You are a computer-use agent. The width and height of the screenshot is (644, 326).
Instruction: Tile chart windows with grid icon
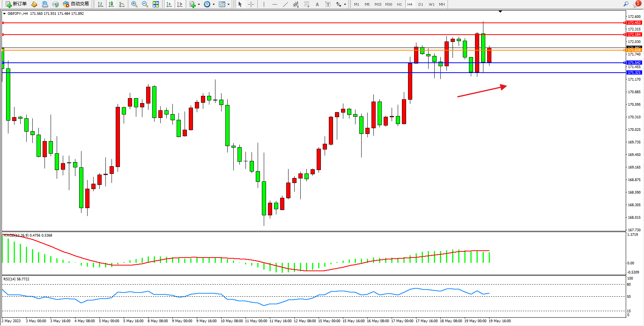156,4
